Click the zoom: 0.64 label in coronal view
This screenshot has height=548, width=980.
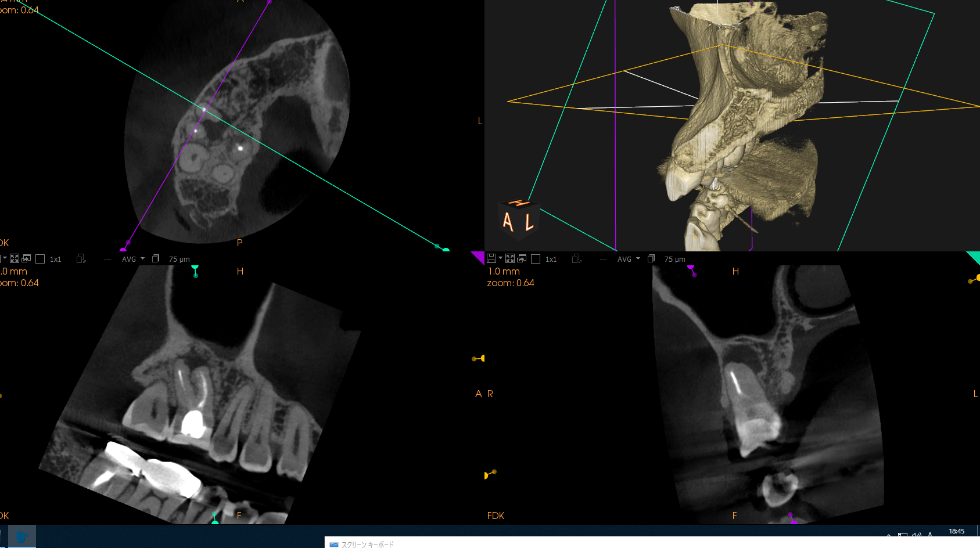[x=511, y=283]
